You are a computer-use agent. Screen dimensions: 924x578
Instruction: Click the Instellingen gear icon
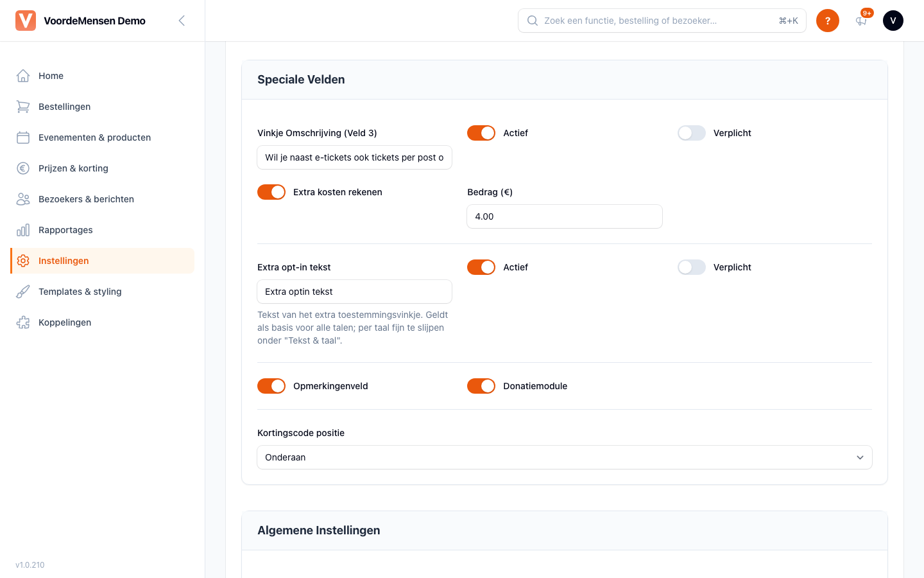(23, 261)
